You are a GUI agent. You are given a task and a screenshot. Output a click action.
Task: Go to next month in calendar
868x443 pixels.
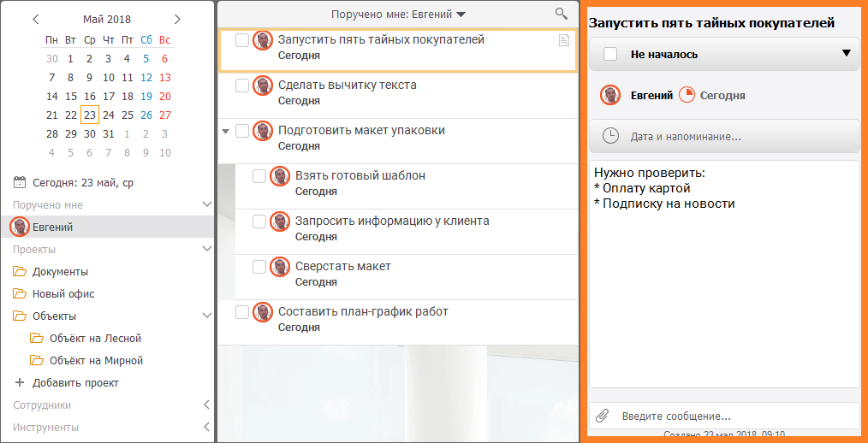tap(177, 20)
